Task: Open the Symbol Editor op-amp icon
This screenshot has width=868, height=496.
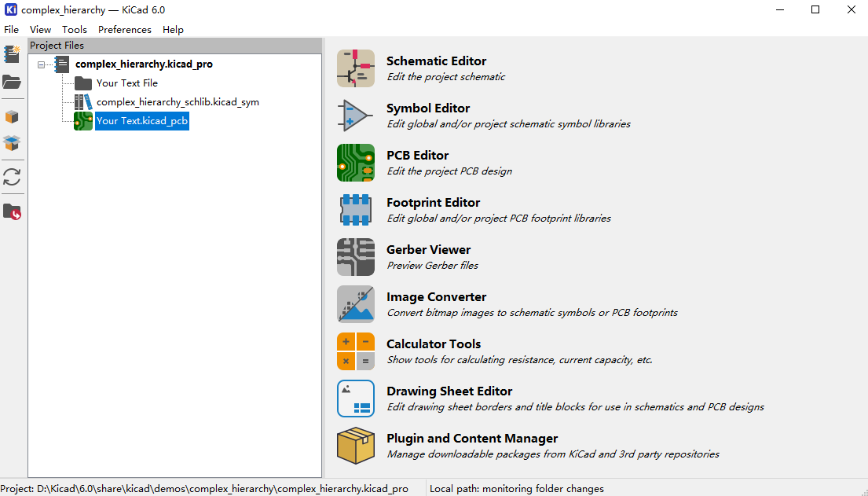Action: coord(355,116)
